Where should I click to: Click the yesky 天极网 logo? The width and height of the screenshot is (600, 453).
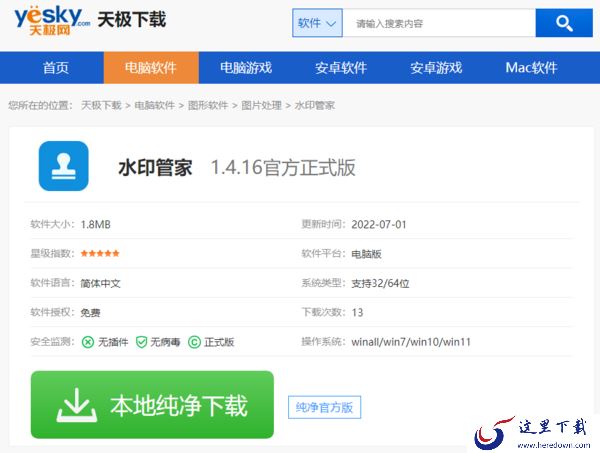(x=52, y=21)
